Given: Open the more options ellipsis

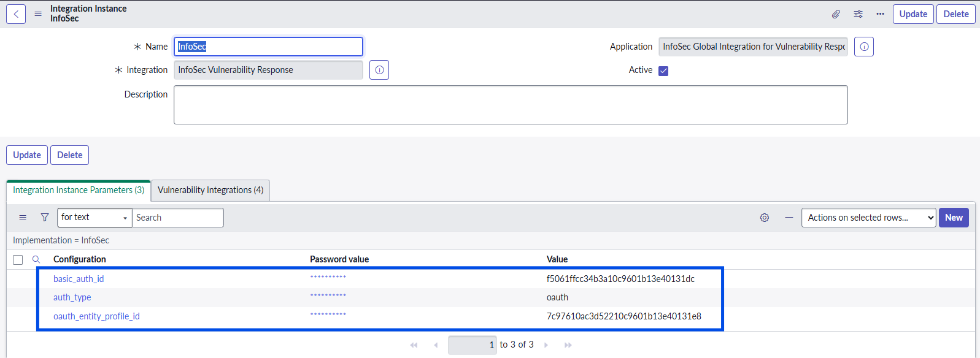Looking at the screenshot, I should point(880,14).
